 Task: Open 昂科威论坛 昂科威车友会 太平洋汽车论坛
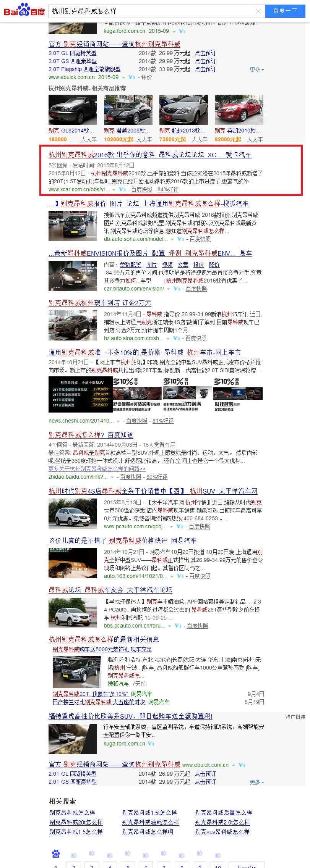(x=110, y=590)
